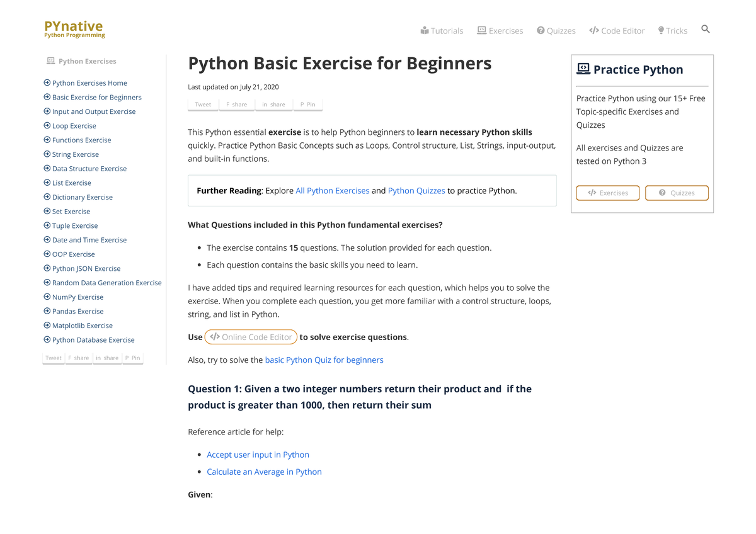Click the Facebook share button
Viewport: 756px width, 534px height.
click(236, 104)
